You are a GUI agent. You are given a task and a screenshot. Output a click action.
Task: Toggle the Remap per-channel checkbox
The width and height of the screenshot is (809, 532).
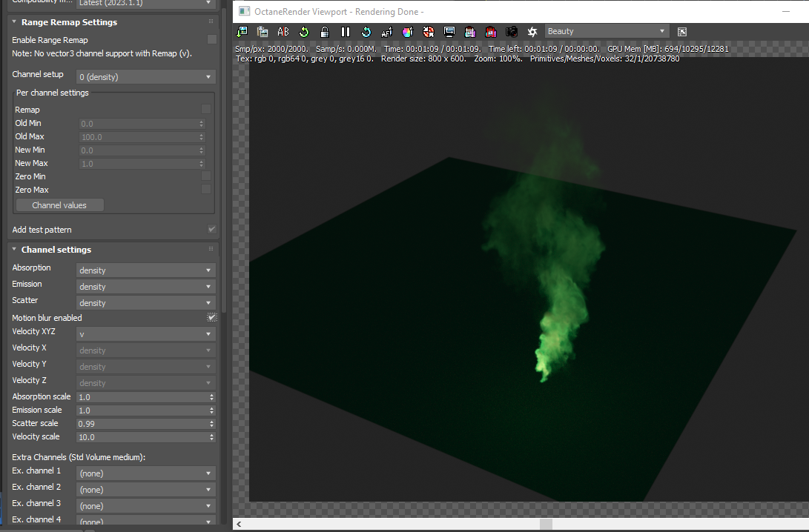pos(206,109)
